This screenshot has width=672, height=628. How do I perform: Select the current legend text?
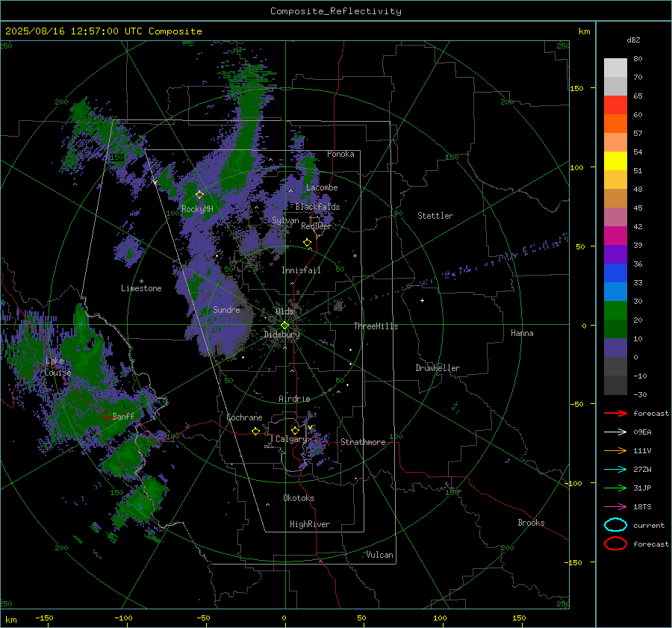pyautogui.click(x=649, y=525)
